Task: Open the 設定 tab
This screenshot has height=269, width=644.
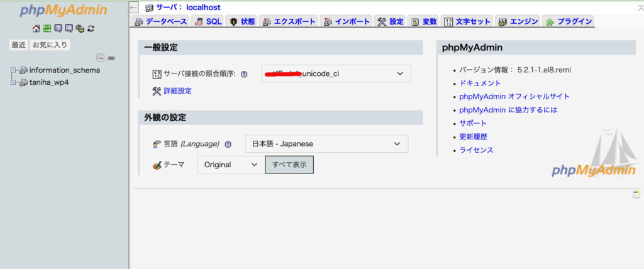Action: (391, 22)
